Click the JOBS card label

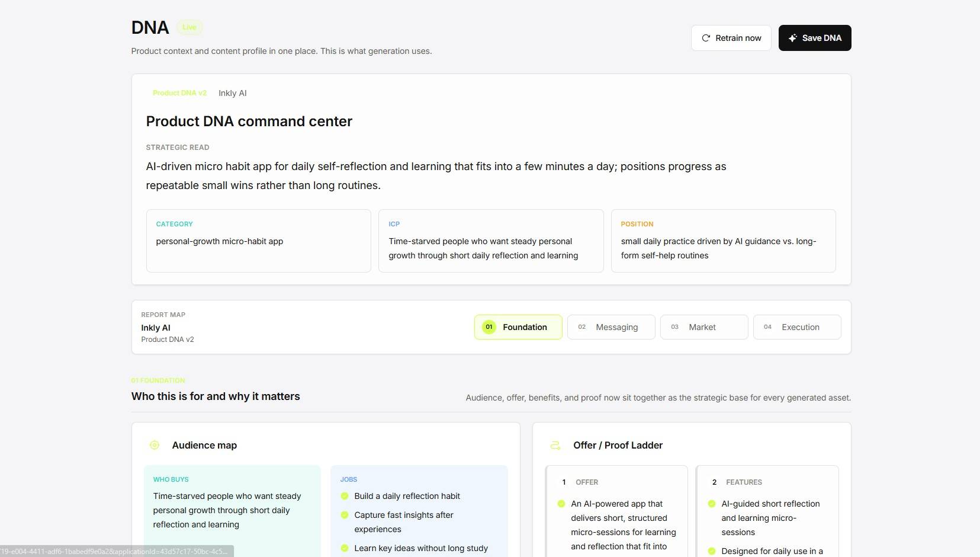[349, 479]
